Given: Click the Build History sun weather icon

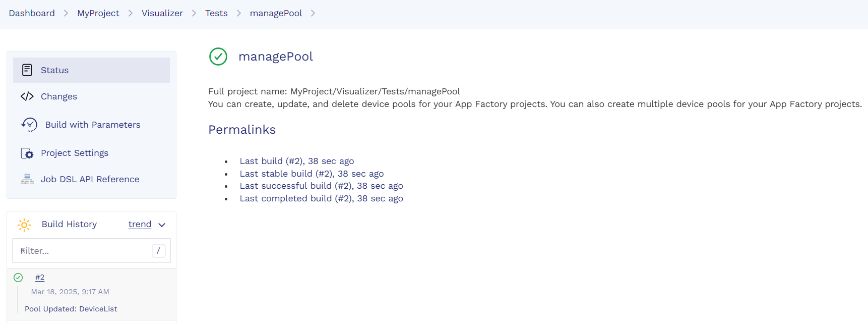Looking at the screenshot, I should pyautogui.click(x=24, y=225).
